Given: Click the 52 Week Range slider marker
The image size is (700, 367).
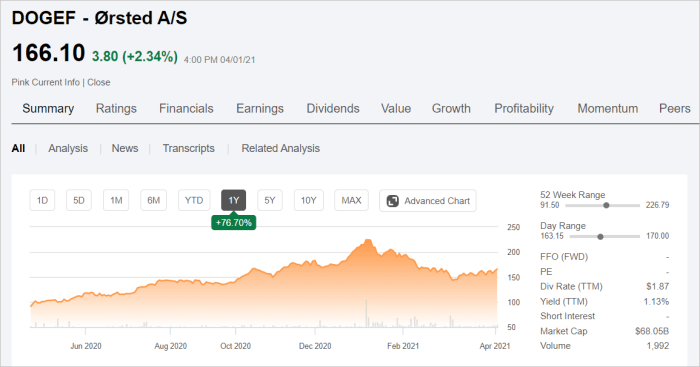Looking at the screenshot, I should [x=606, y=205].
